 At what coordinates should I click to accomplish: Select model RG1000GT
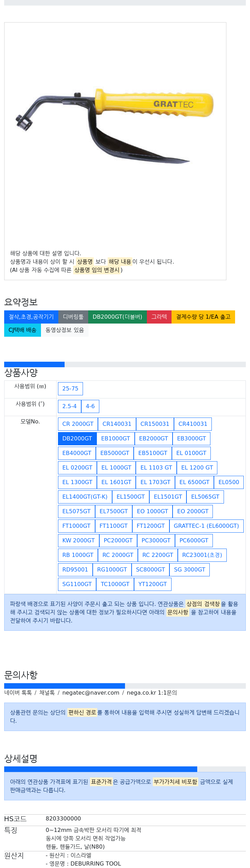coord(112,570)
